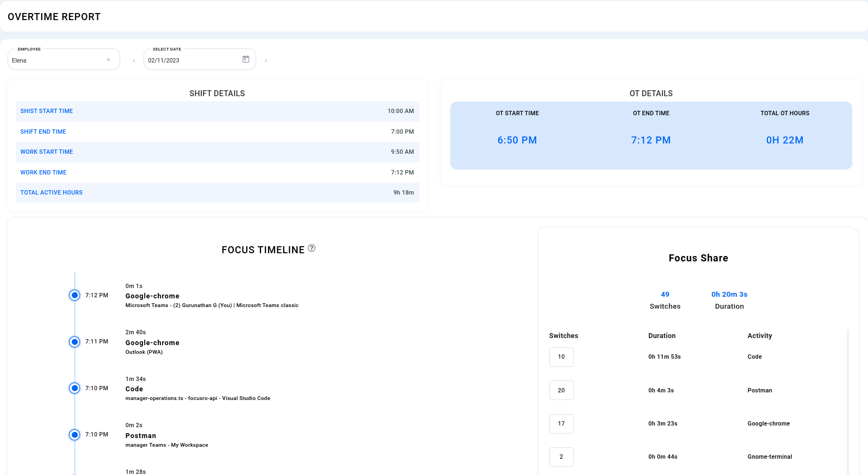The height and width of the screenshot is (475, 868).
Task: Click the 6:50 PM OT start time
Action: [x=517, y=140]
